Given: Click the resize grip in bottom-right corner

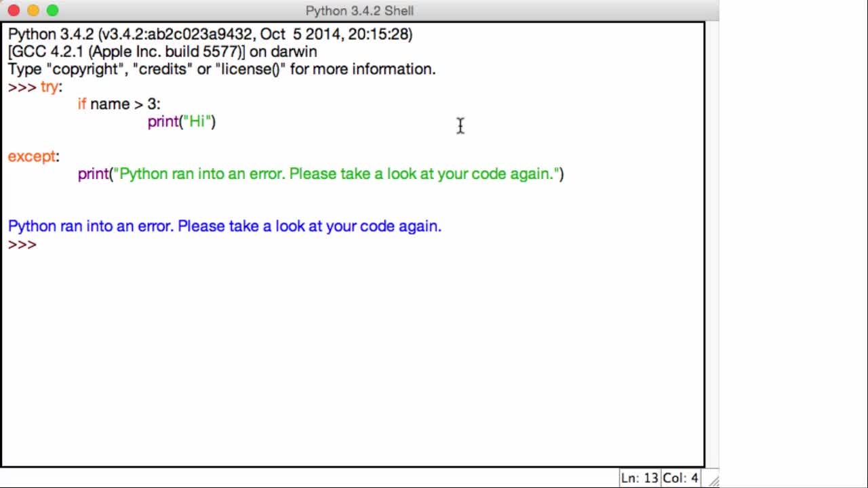Looking at the screenshot, I should (x=713, y=479).
